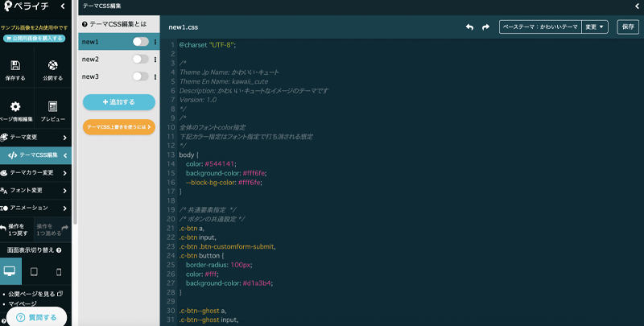This screenshot has width=644, height=326.
Task: Toggle the new1 theme switch
Action: pyautogui.click(x=140, y=42)
